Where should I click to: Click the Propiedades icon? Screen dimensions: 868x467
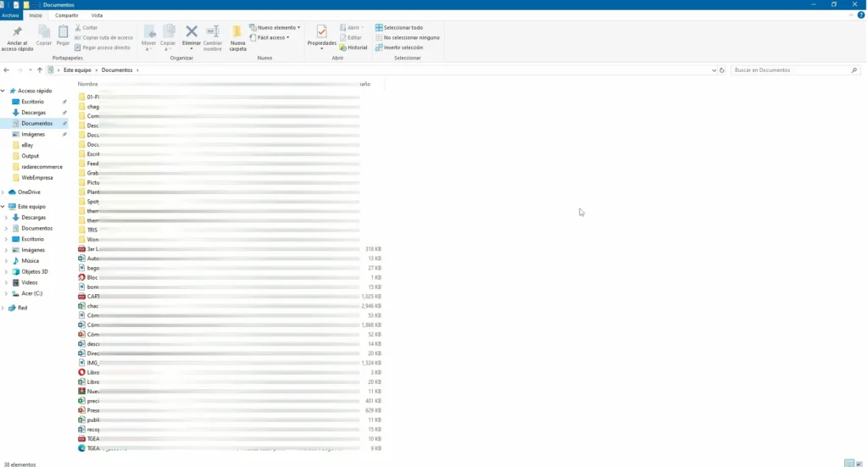[321, 32]
